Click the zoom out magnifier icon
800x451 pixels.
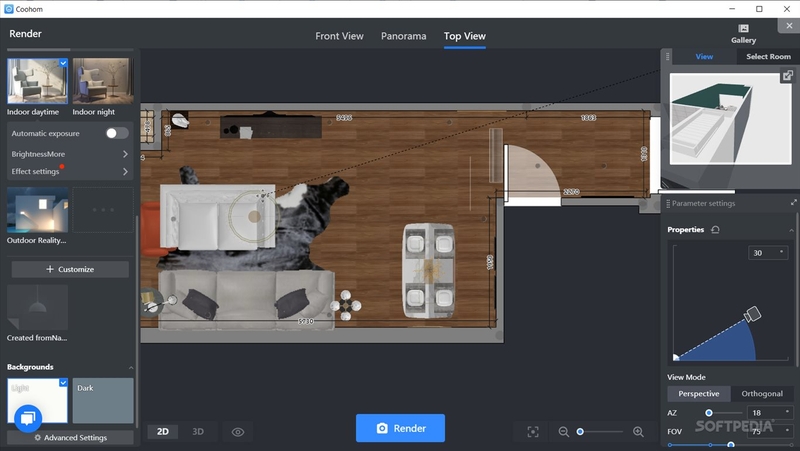(x=563, y=432)
